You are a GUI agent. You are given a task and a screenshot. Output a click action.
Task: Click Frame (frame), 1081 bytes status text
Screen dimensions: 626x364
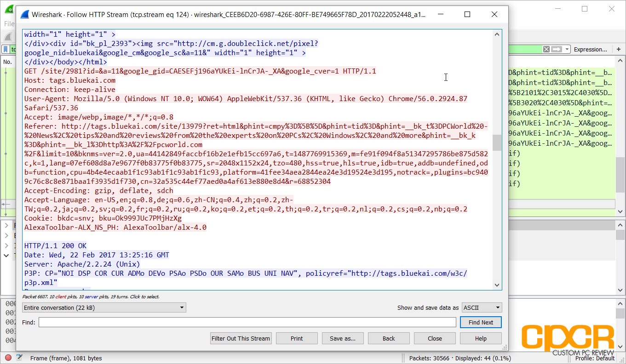(66, 358)
